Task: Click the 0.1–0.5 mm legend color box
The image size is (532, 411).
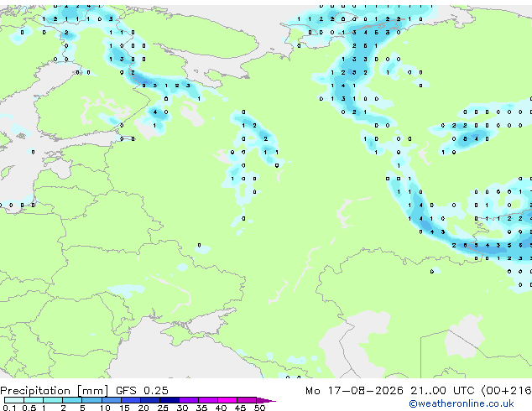Action: click(x=14, y=400)
